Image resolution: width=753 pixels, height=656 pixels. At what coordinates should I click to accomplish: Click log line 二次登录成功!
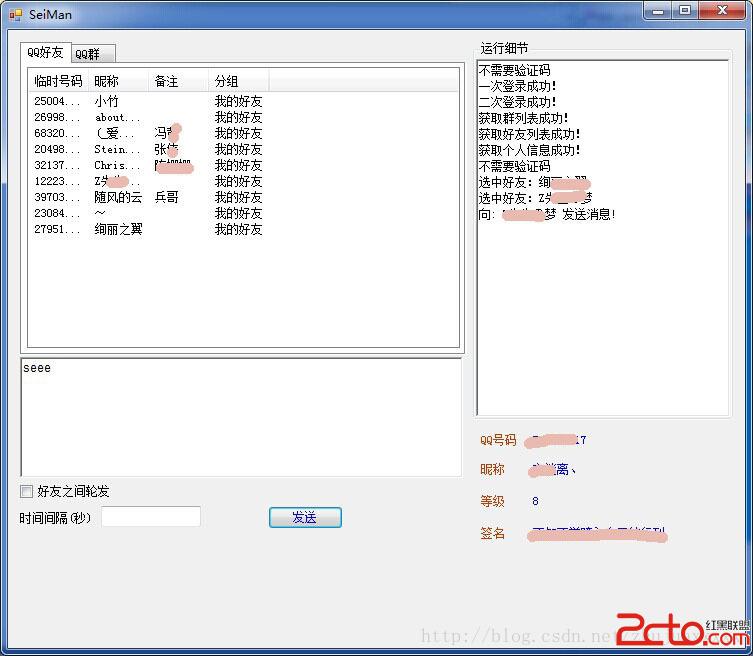coord(517,102)
